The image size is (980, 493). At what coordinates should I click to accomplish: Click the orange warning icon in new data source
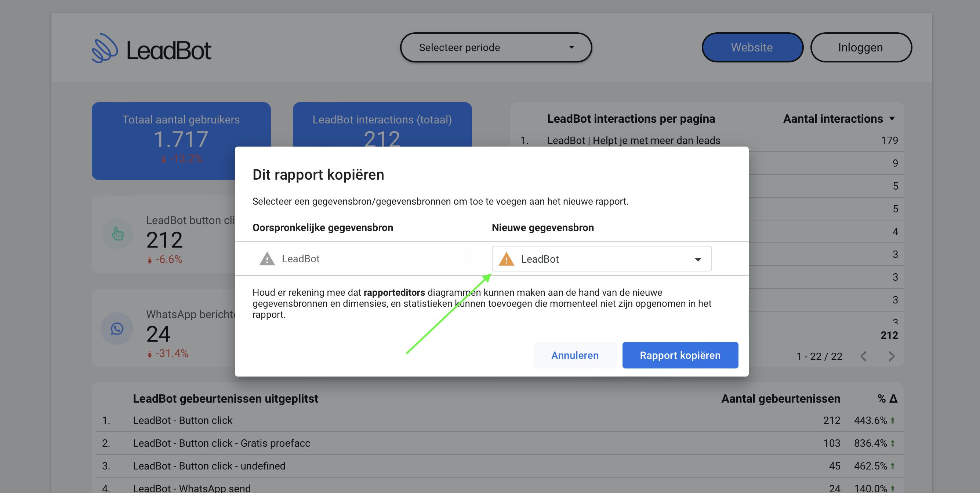(506, 259)
